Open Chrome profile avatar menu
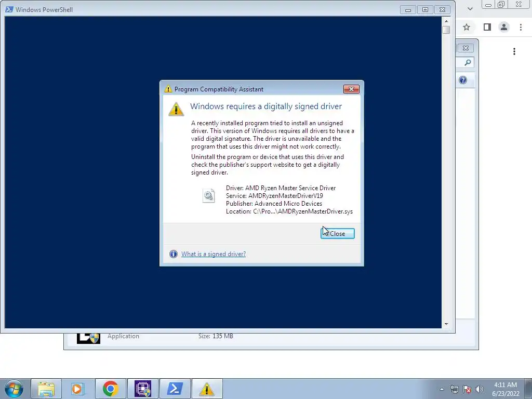 [x=504, y=27]
